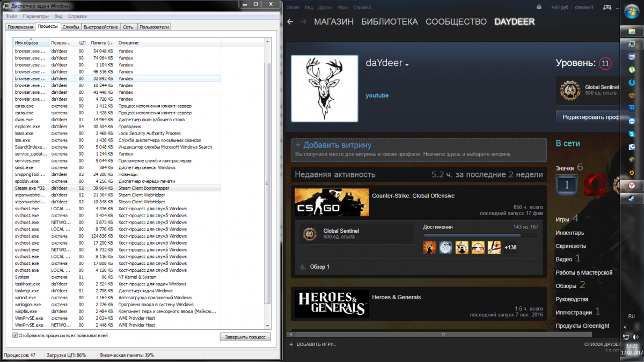Click the Windows Start orb
This screenshot has height=362, width=644.
click(632, 12)
